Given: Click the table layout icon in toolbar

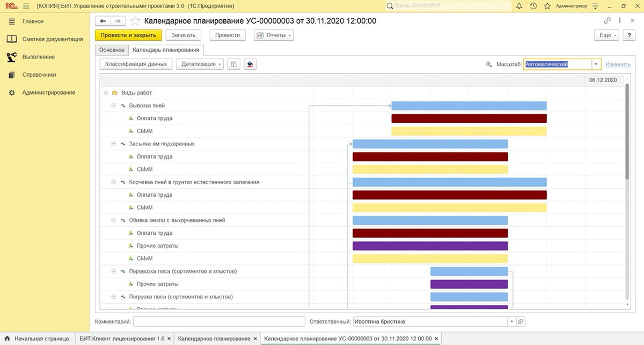Looking at the screenshot, I should pyautogui.click(x=233, y=64).
